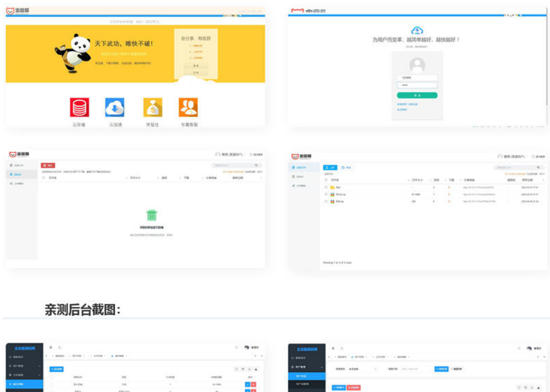Click the green trash can icon in empty recycle bin
The height and width of the screenshot is (392, 550).
(x=151, y=215)
